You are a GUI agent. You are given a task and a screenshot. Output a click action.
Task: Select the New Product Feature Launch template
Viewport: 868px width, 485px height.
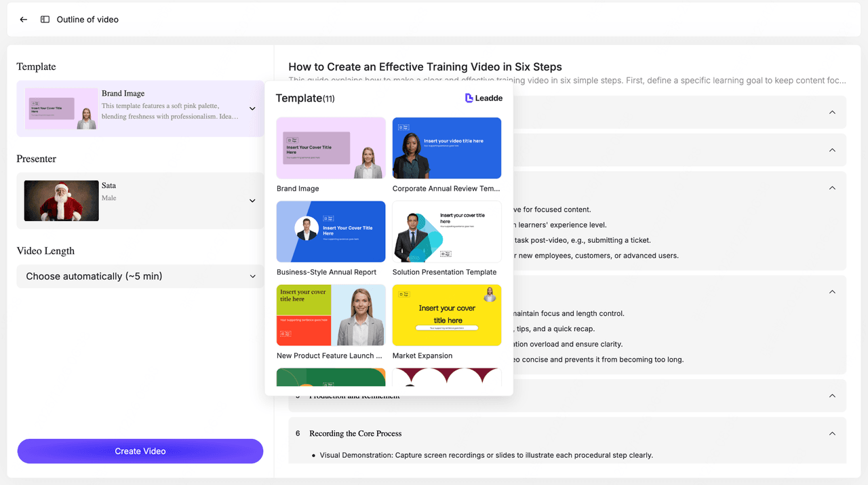pyautogui.click(x=331, y=315)
